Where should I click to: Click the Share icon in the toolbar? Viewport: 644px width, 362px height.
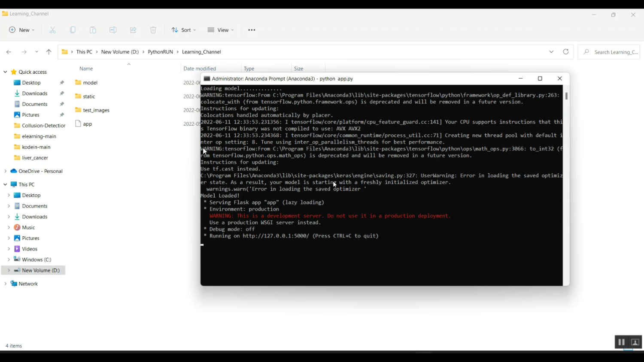pyautogui.click(x=133, y=30)
